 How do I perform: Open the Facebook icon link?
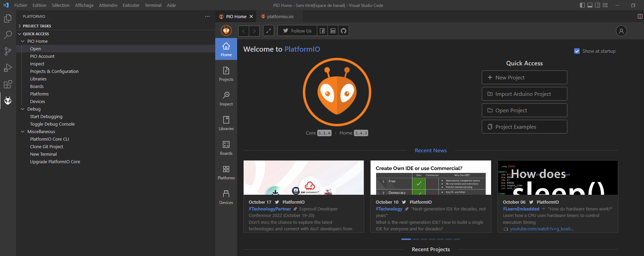coord(322,31)
